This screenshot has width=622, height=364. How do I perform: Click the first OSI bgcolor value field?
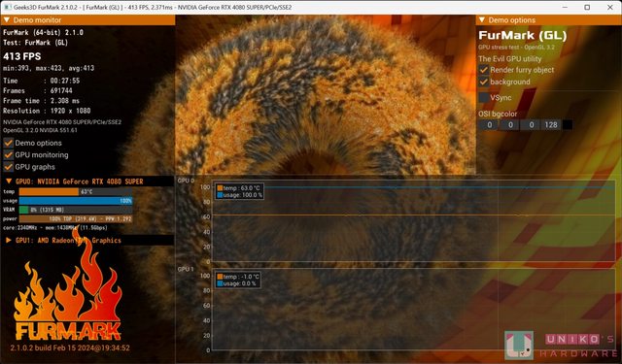coord(489,125)
